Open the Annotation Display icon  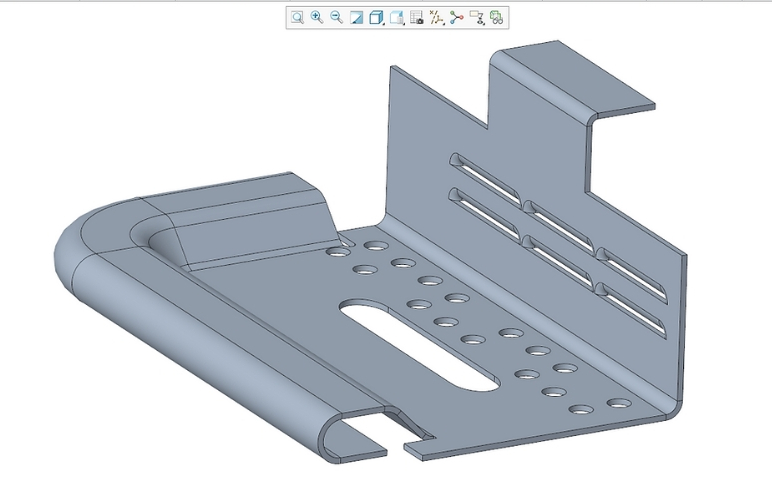click(x=477, y=18)
